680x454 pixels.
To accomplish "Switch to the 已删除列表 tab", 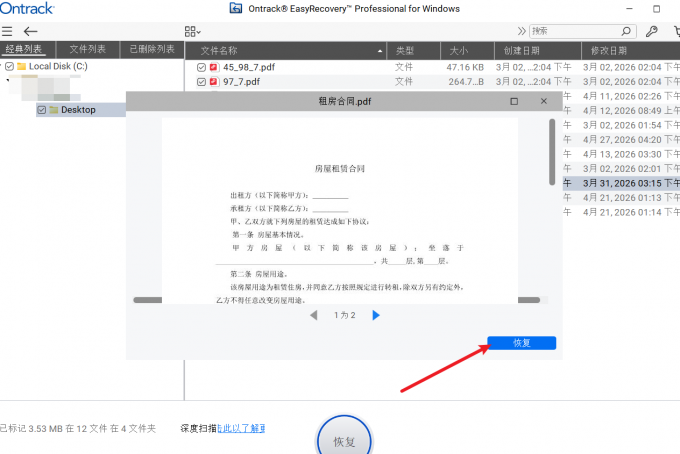I will [x=152, y=49].
